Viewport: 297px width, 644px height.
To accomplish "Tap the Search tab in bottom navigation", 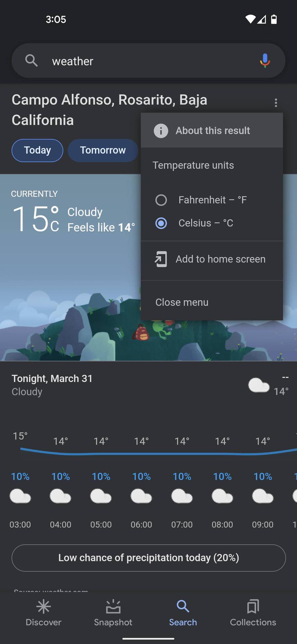I will pyautogui.click(x=183, y=613).
